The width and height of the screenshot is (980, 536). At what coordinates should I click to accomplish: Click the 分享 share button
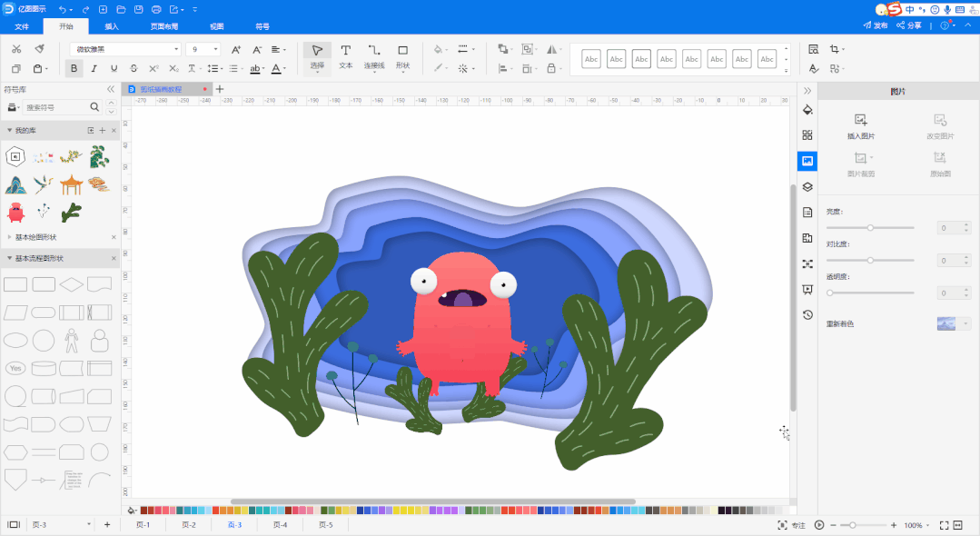pos(909,25)
